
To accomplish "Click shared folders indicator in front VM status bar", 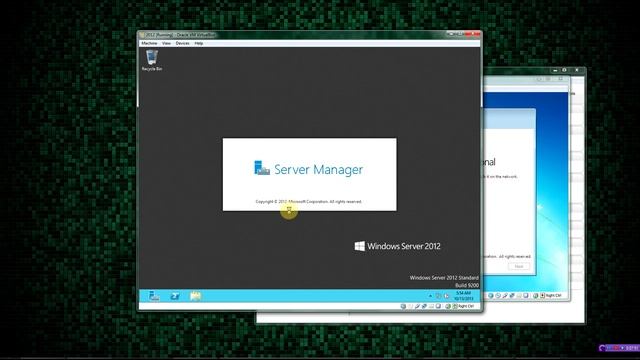I will [x=431, y=306].
